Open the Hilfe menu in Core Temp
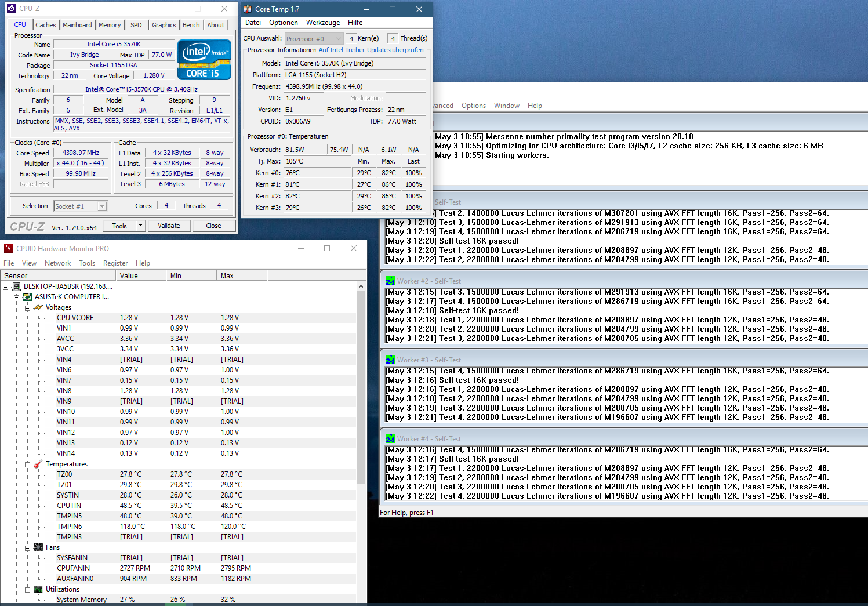Image resolution: width=868 pixels, height=606 pixels. (355, 23)
